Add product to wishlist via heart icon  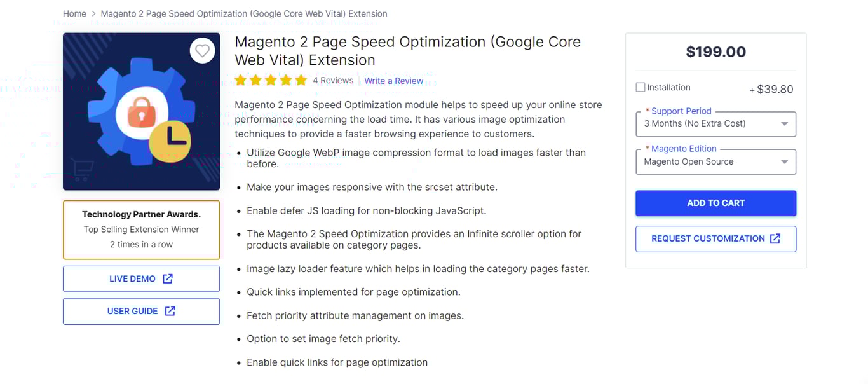202,51
